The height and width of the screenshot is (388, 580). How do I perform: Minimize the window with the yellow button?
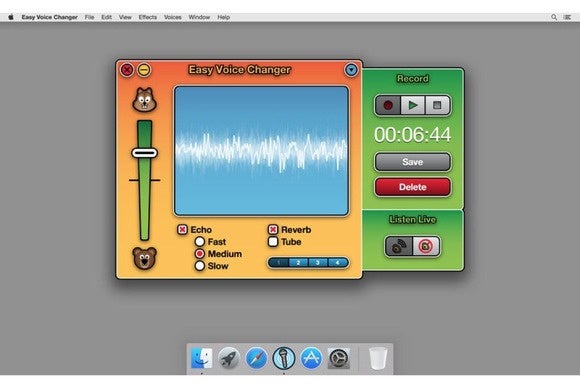(144, 70)
